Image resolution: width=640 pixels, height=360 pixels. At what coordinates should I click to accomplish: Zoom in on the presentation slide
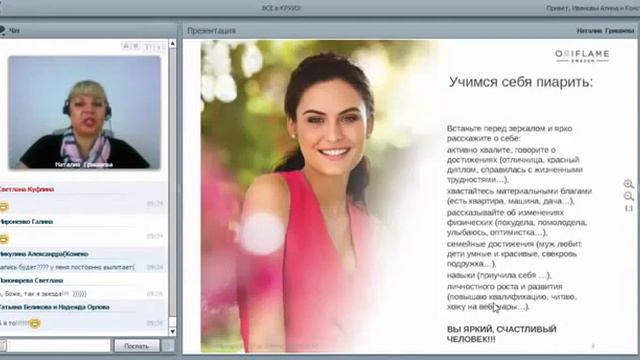click(629, 184)
